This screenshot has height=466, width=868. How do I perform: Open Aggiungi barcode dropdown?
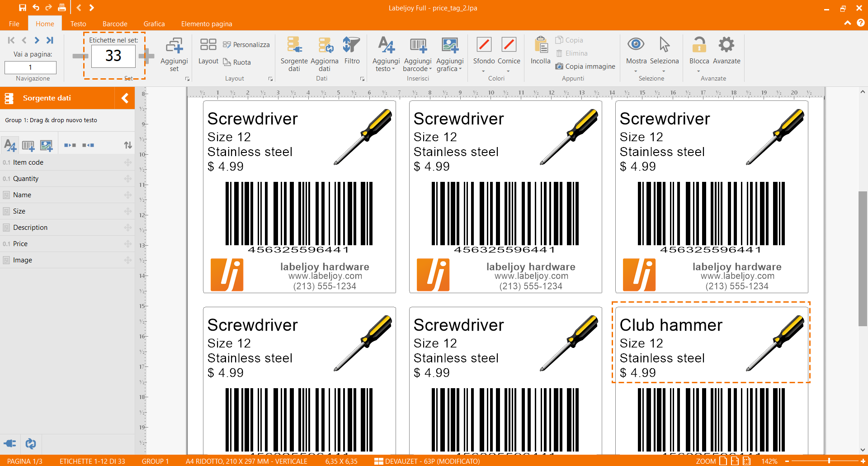pyautogui.click(x=418, y=54)
